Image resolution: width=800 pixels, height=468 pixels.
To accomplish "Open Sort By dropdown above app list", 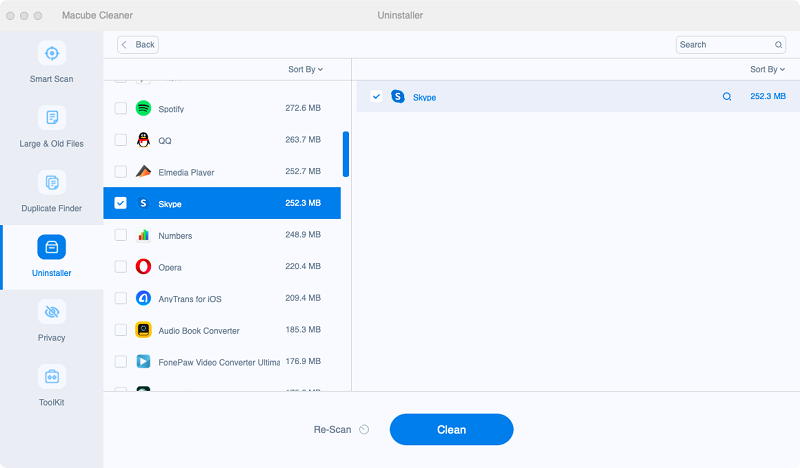I will (305, 69).
